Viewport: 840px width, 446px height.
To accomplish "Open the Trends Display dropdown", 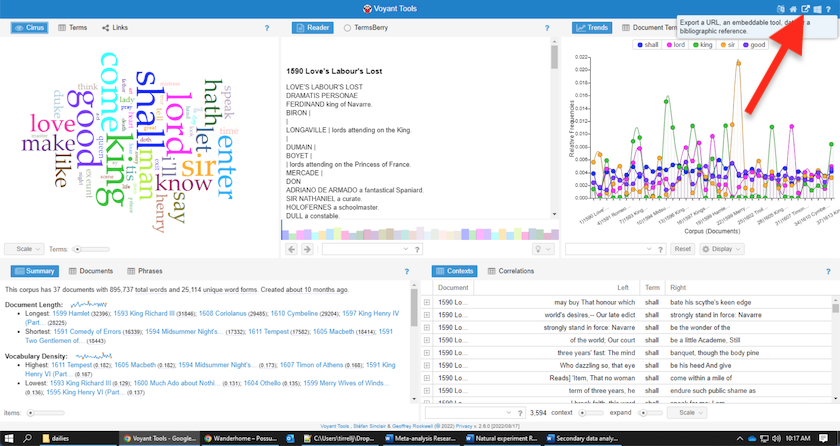I will coord(722,249).
